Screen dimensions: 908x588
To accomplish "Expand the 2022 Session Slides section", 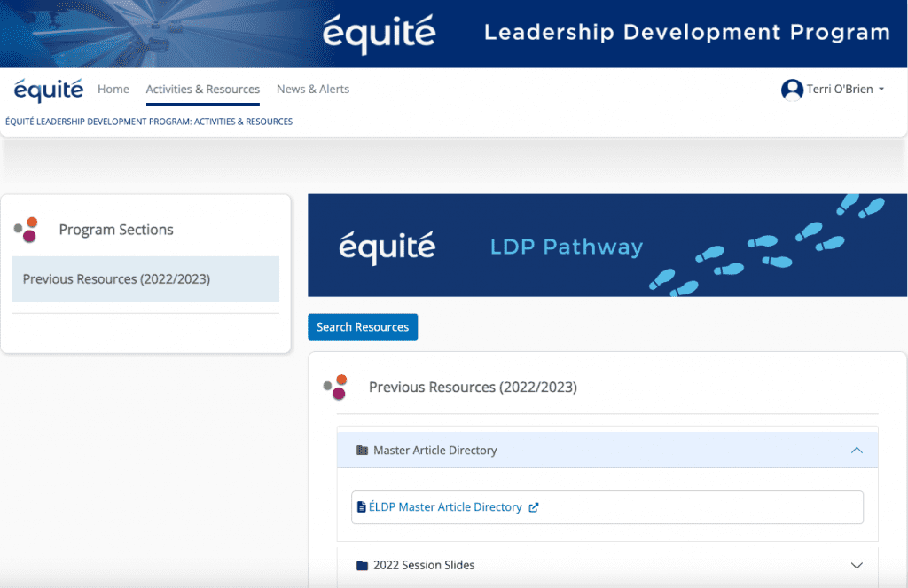I will tap(607, 565).
